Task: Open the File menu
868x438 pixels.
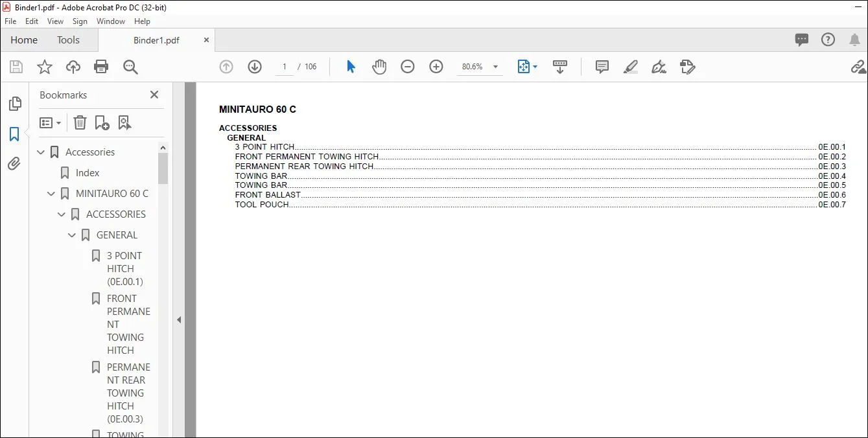Action: [10, 21]
